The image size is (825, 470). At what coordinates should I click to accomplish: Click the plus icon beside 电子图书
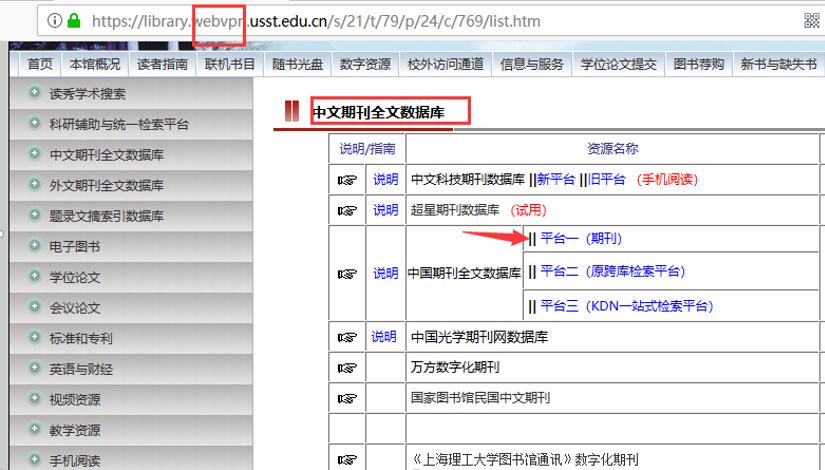pyautogui.click(x=34, y=246)
